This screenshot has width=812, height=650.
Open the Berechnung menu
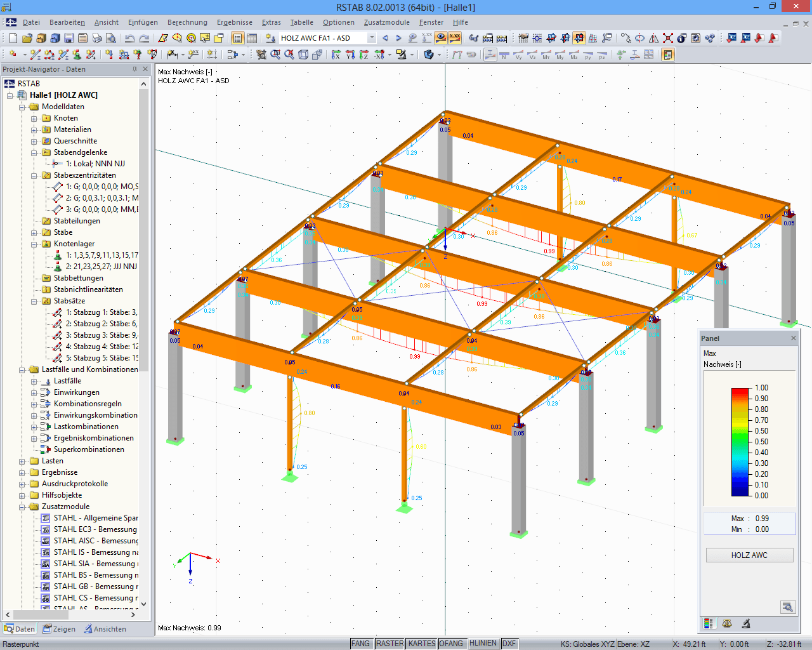tap(187, 22)
